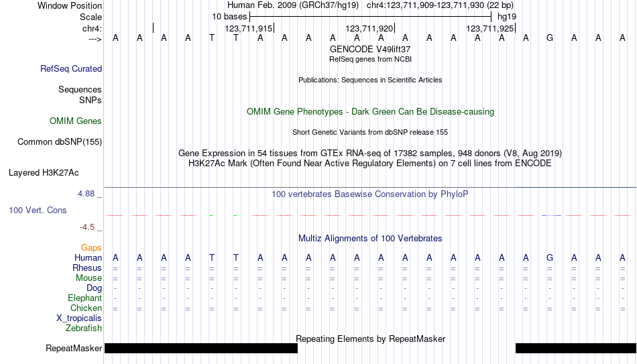Select the Human alignment row label
Viewport: 637px width, 364px height.
tap(88, 258)
